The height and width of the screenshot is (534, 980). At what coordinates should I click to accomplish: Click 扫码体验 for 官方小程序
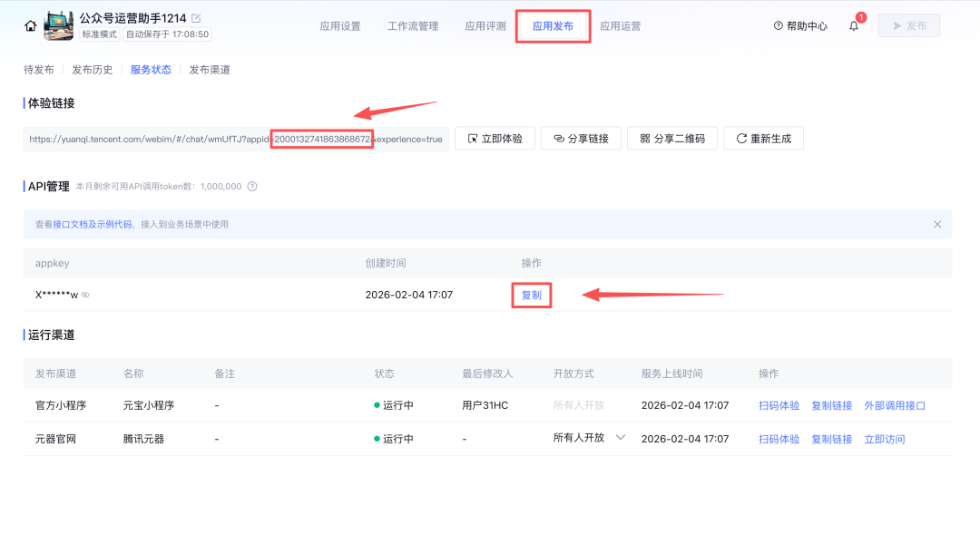click(x=779, y=405)
